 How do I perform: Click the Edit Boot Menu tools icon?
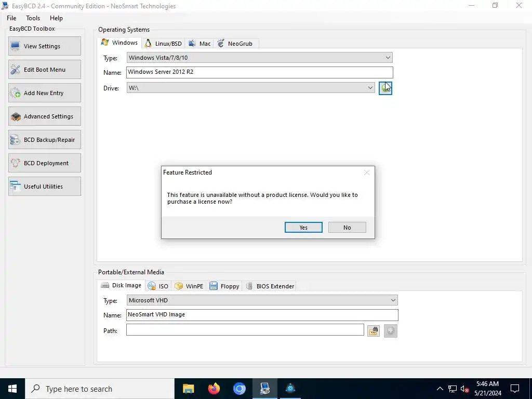[x=15, y=70]
